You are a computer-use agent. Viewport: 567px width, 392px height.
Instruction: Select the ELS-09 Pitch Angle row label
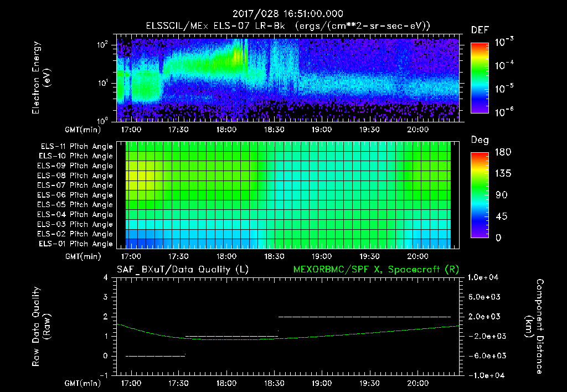(75, 166)
